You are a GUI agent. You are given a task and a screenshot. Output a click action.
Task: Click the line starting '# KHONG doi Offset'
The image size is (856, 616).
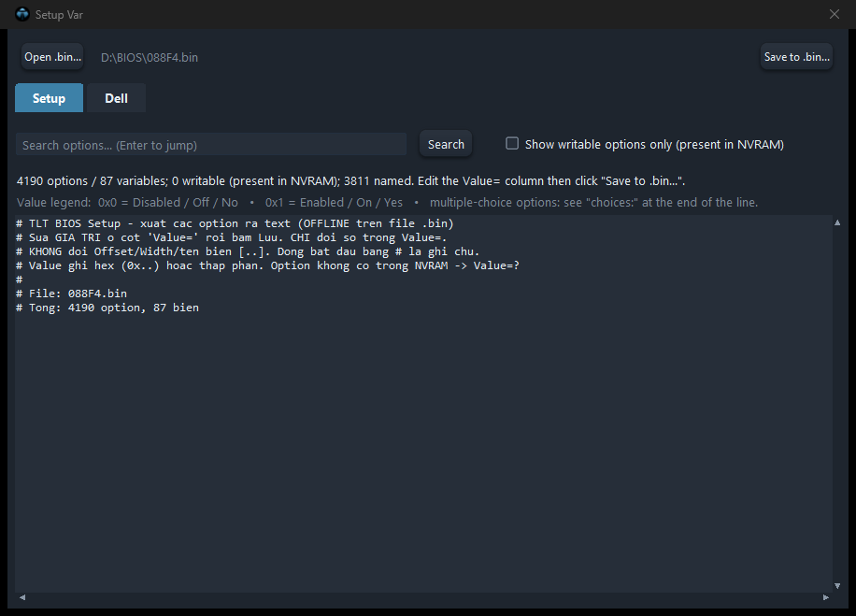248,251
